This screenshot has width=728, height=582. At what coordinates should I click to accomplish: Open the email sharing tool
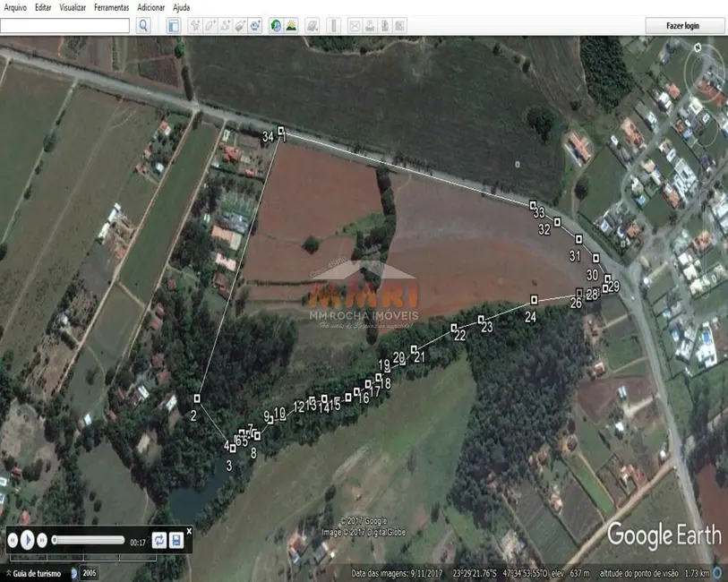(x=355, y=25)
